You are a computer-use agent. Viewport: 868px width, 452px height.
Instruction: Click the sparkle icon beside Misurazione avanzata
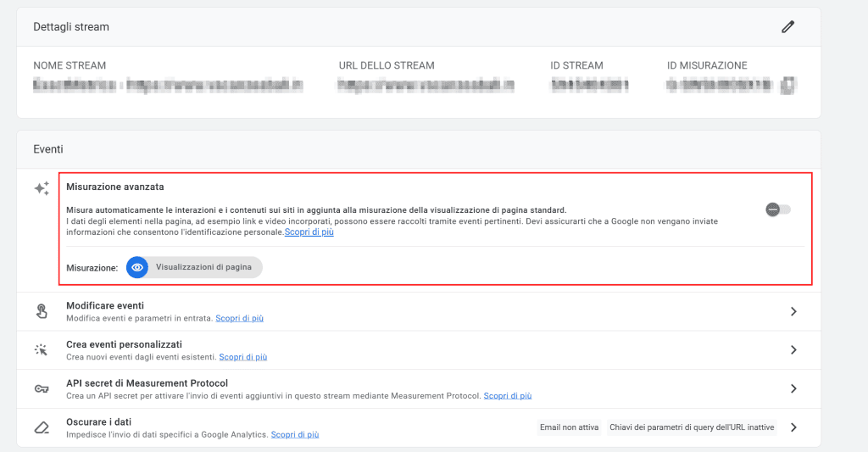tap(42, 189)
